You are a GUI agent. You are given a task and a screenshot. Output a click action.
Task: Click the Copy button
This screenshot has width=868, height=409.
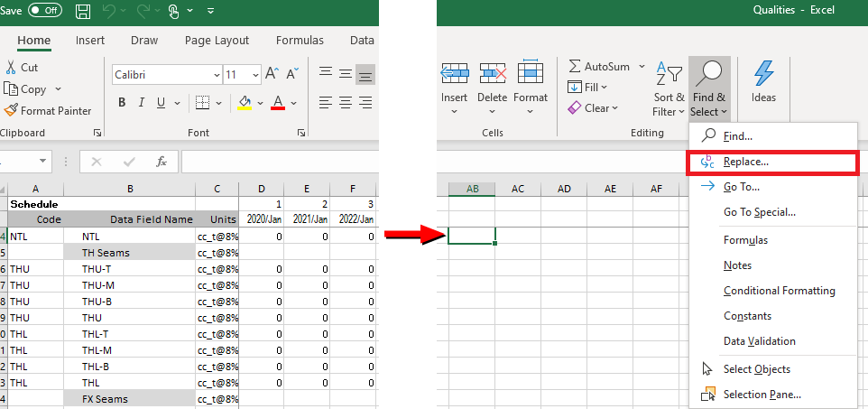tap(25, 89)
